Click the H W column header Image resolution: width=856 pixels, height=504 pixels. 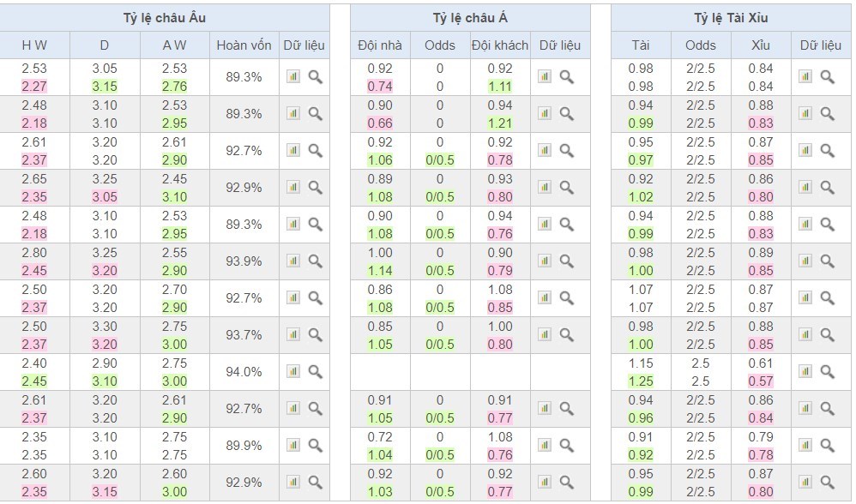point(34,45)
